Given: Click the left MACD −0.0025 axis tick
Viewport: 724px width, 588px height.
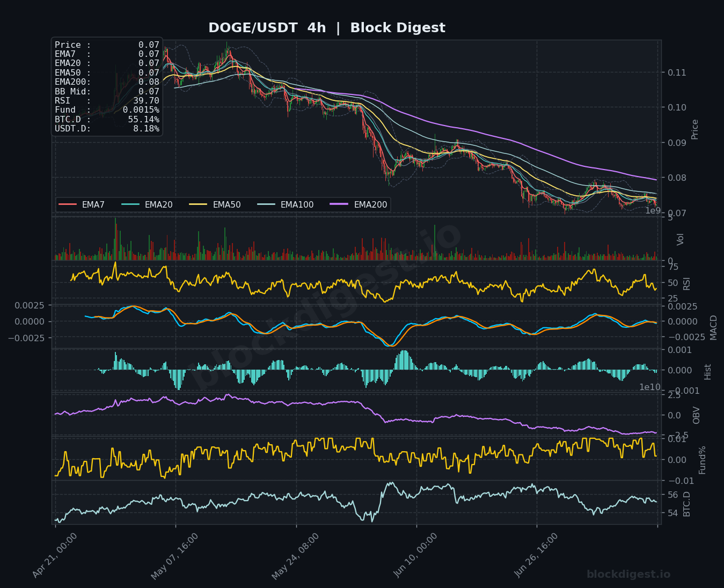Looking at the screenshot, I should pyautogui.click(x=27, y=338).
